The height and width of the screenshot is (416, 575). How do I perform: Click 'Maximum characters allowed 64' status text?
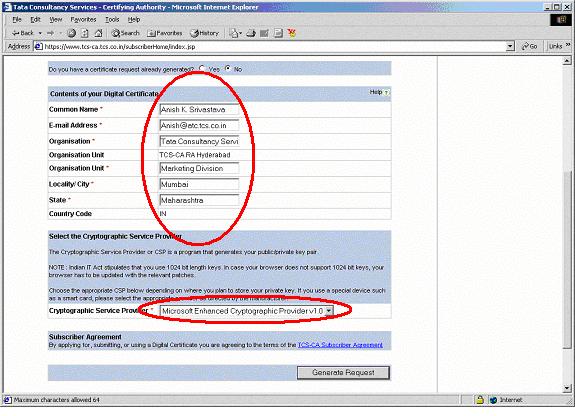tap(57, 400)
